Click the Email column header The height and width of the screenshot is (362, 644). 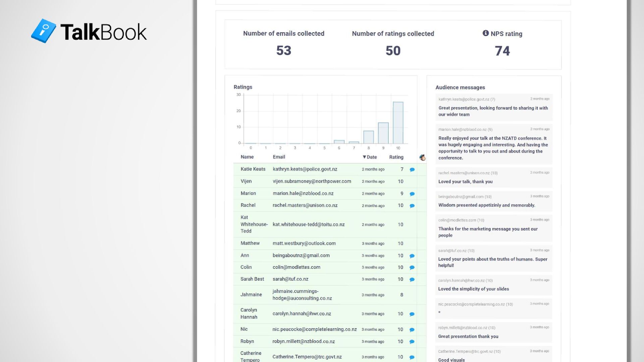(x=279, y=157)
